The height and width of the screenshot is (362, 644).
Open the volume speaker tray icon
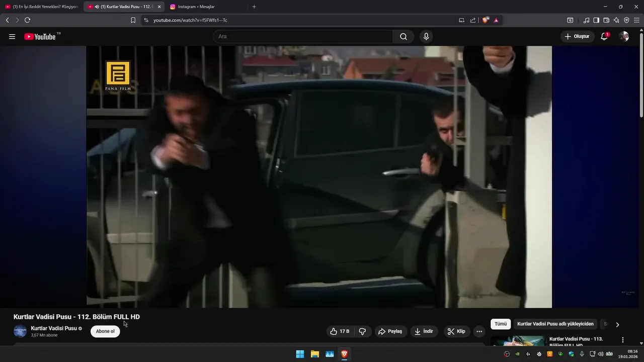[600, 354]
